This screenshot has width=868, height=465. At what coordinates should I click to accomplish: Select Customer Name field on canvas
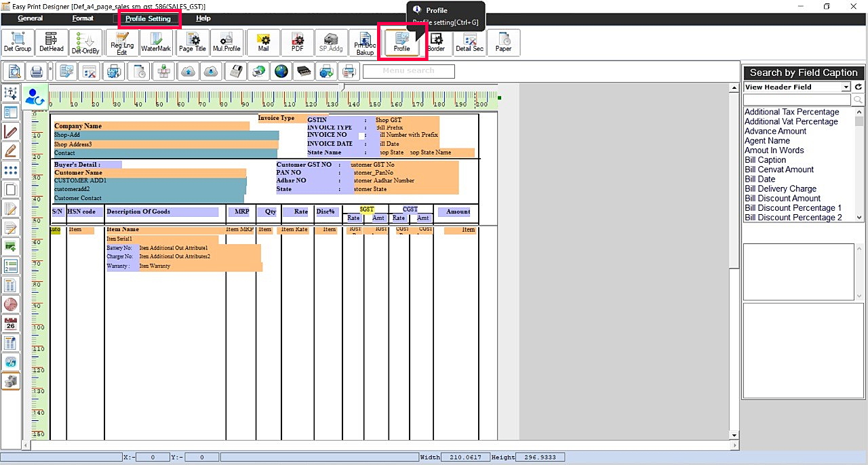[x=149, y=173]
